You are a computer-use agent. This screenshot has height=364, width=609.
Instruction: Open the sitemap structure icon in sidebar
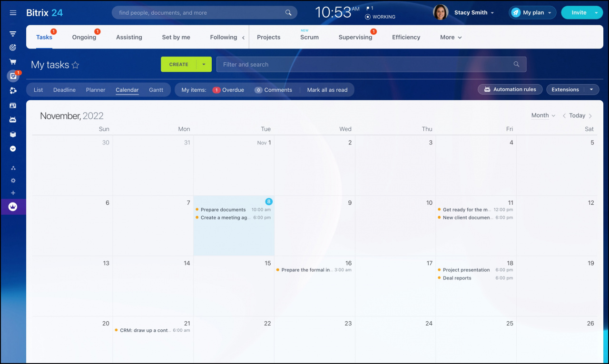pyautogui.click(x=13, y=168)
